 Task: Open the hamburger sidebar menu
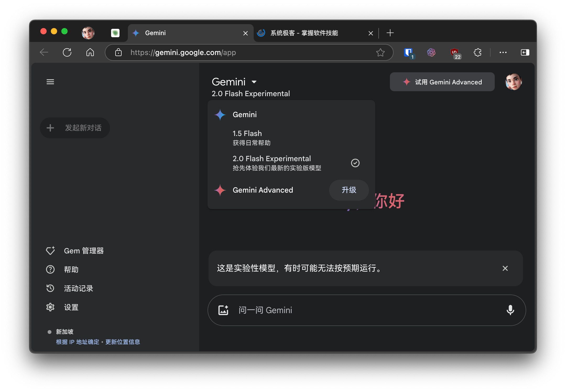click(x=50, y=82)
